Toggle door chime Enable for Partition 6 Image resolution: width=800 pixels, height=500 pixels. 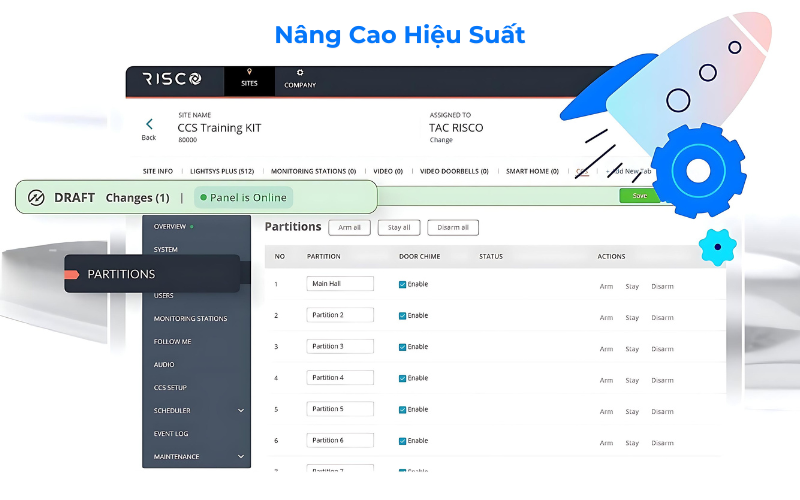[x=402, y=441]
